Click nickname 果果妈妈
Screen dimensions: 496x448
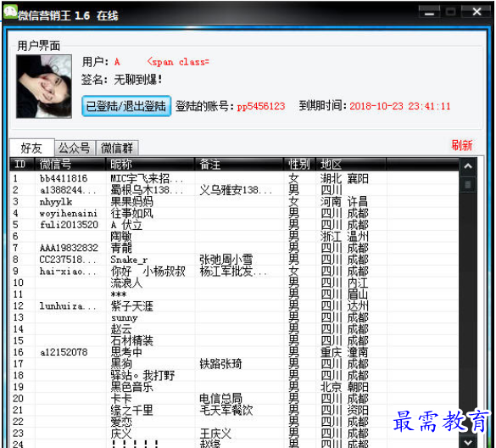[x=132, y=202]
